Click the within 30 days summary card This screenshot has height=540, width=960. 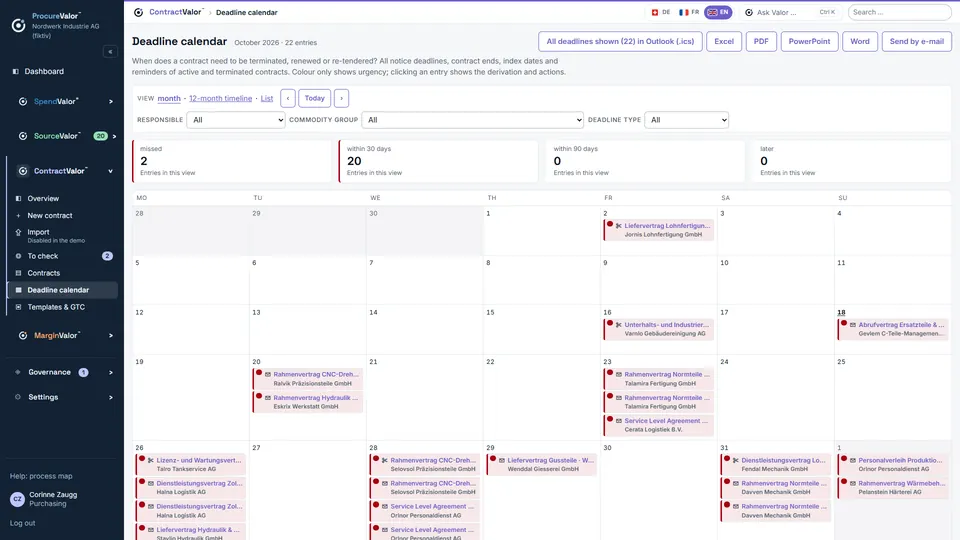click(438, 162)
